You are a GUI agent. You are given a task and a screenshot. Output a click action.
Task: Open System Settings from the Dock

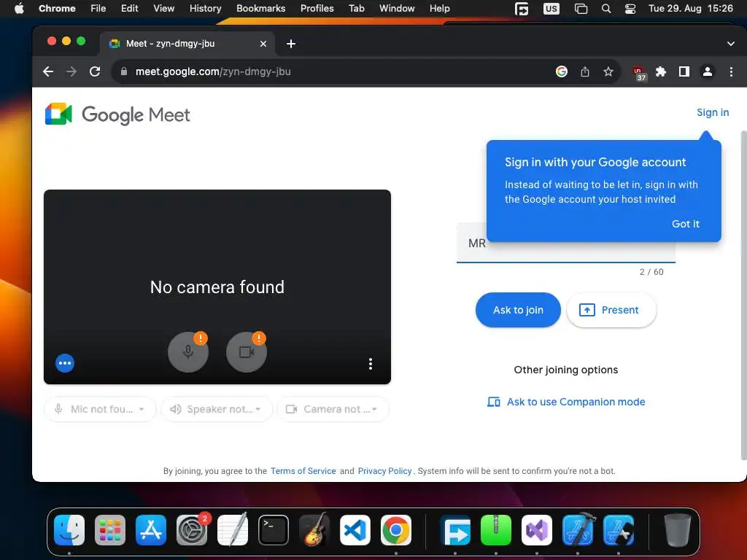pyautogui.click(x=192, y=530)
